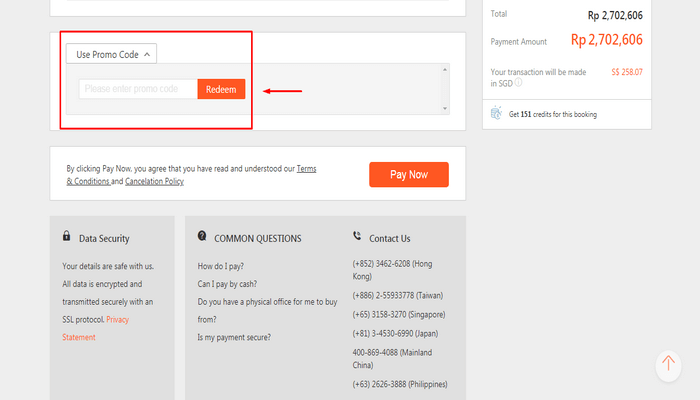Open the Cancelation Policy link
The image size is (700, 400).
pos(154,181)
